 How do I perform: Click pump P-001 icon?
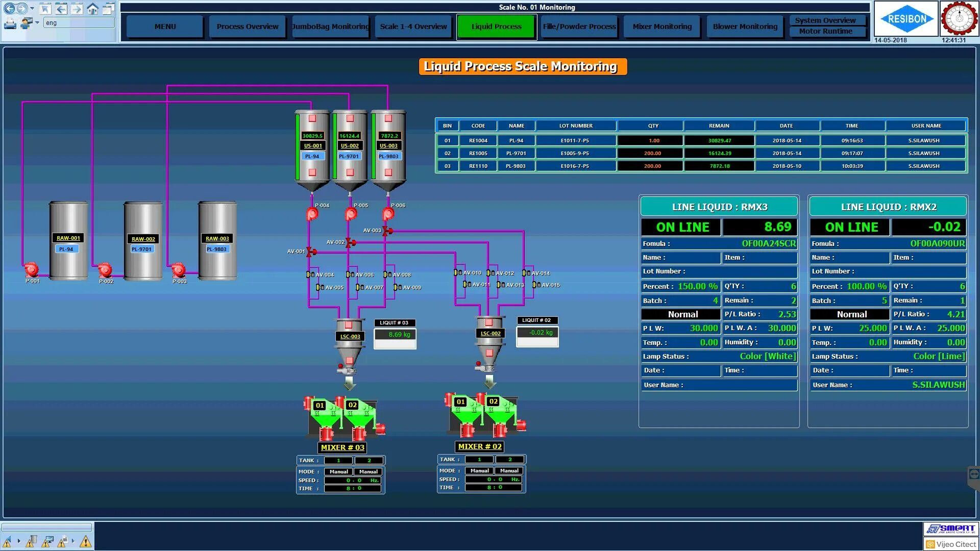coord(32,269)
